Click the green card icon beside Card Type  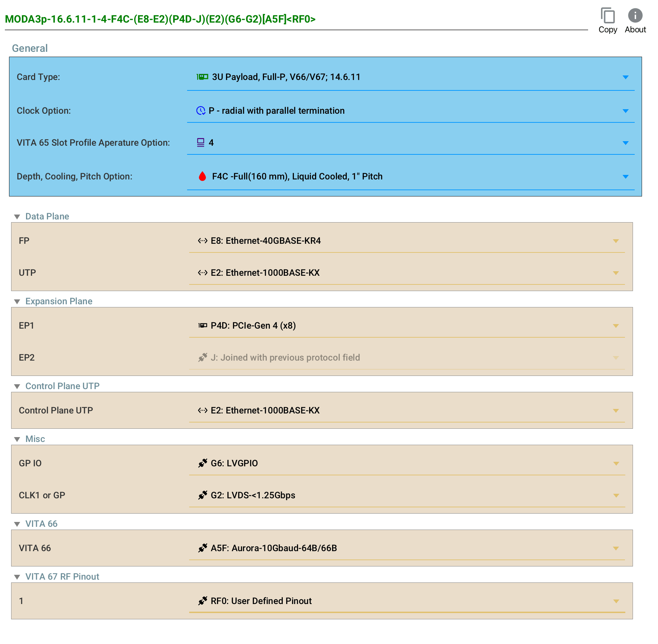pos(202,77)
